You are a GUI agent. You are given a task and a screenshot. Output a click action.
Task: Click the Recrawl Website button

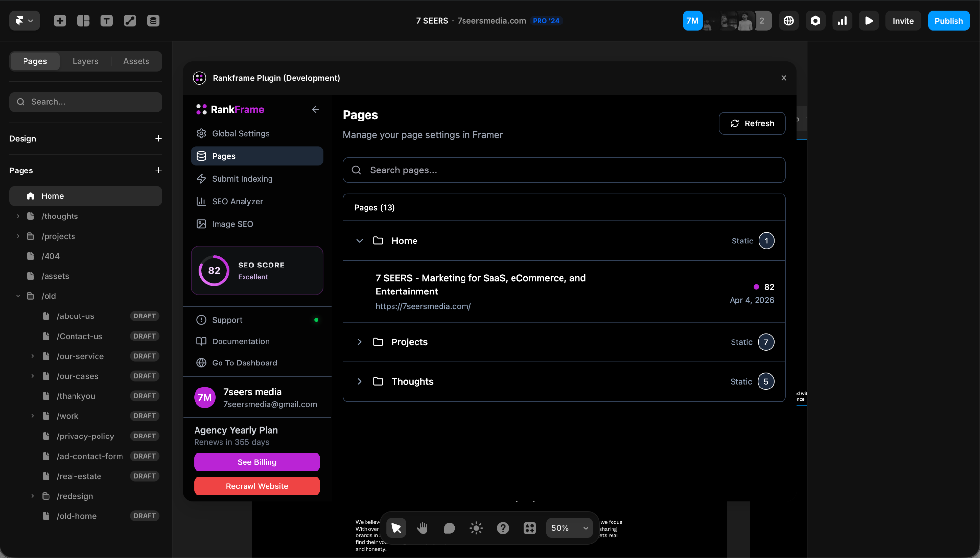(x=257, y=486)
